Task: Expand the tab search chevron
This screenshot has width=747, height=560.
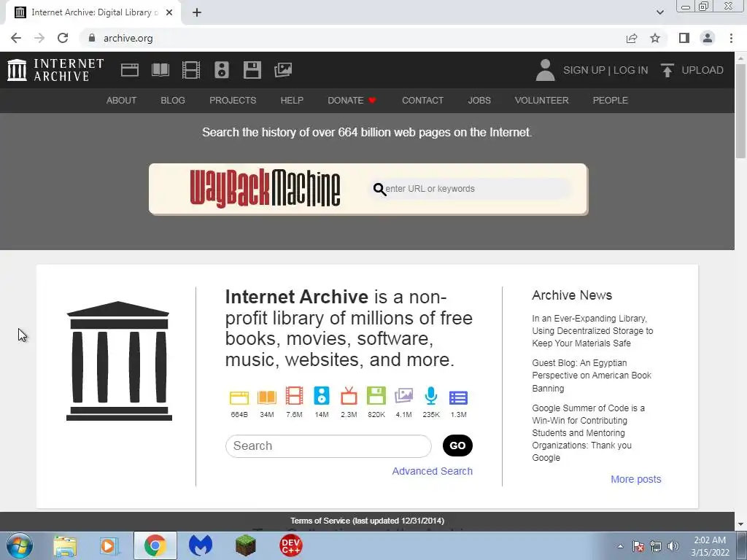Action: tap(659, 12)
